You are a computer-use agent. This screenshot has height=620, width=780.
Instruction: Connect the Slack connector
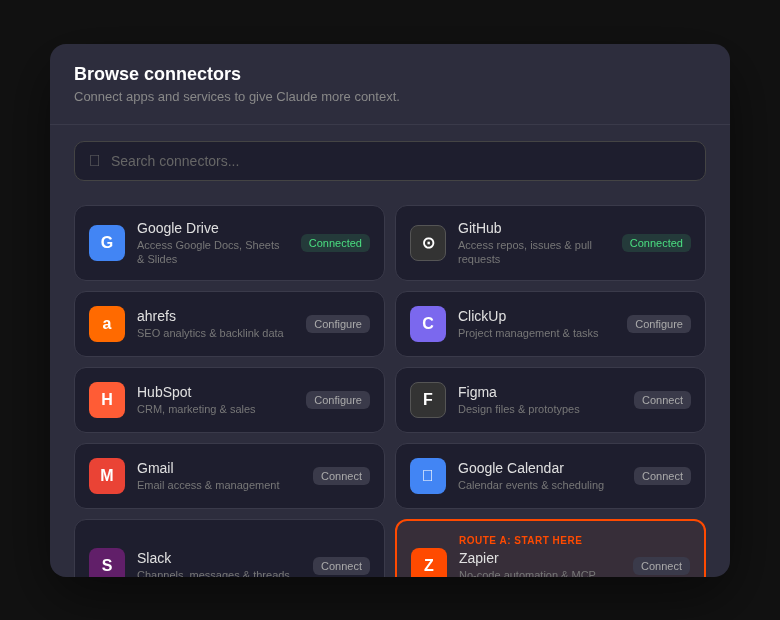[341, 566]
